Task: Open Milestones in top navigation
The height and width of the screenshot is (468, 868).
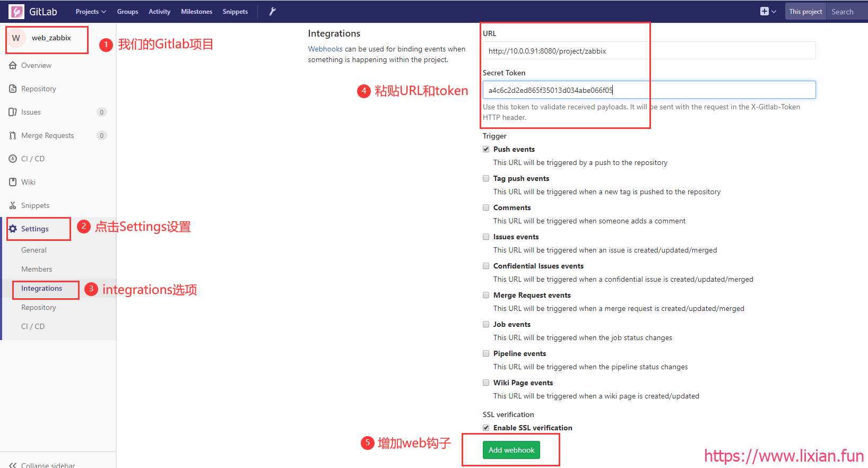Action: (x=196, y=11)
